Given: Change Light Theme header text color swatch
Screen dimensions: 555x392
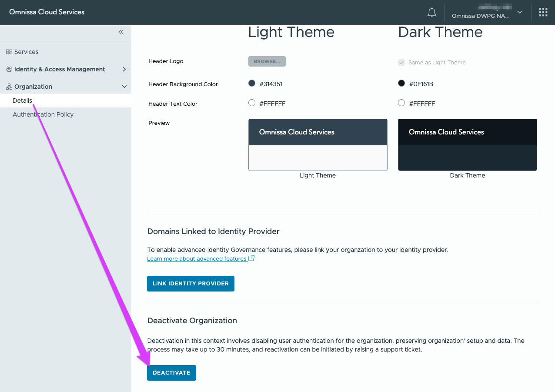Looking at the screenshot, I should (x=252, y=103).
